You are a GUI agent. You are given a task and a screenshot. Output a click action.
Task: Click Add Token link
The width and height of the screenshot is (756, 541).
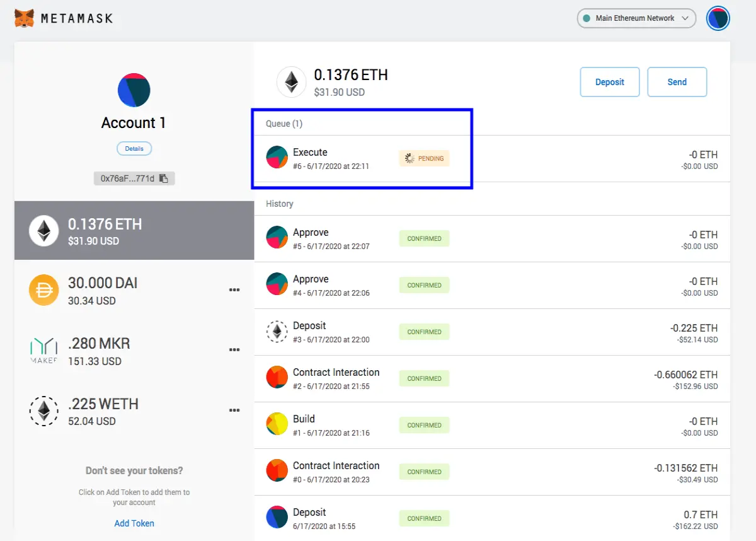(134, 523)
